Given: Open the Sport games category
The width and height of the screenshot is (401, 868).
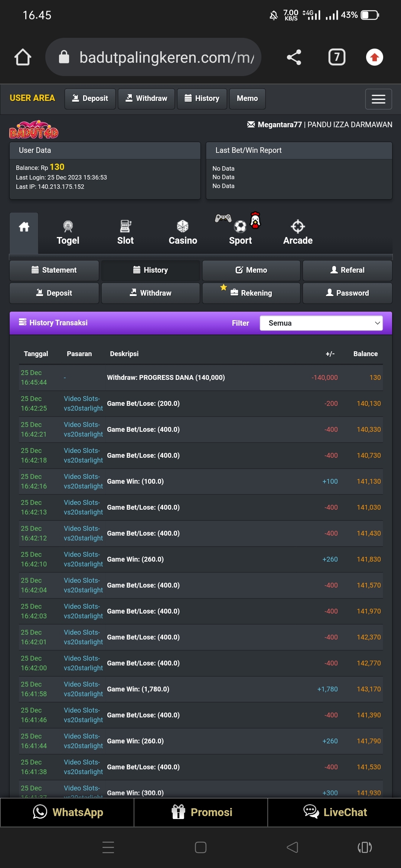Looking at the screenshot, I should [x=240, y=233].
